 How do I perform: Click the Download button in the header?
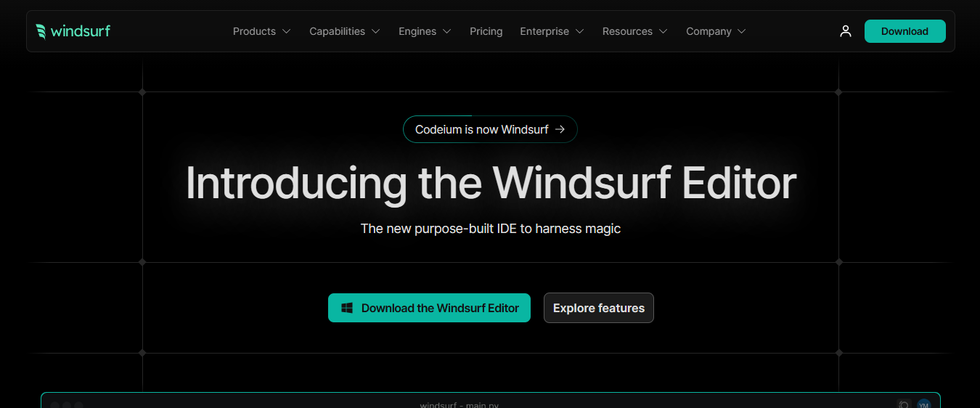[905, 31]
